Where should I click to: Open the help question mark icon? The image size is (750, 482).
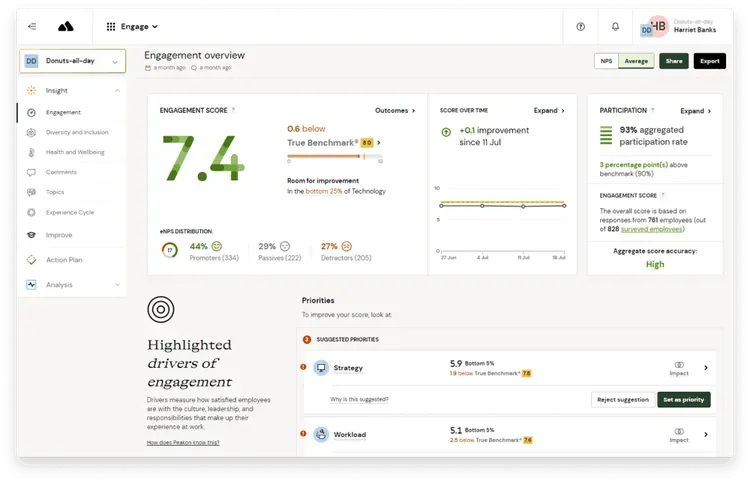click(581, 26)
